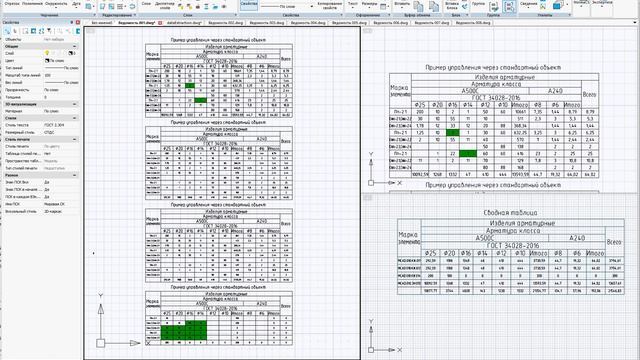Collapse the 3D визуализация section
Screen dimensions: 640x360
click(x=74, y=104)
